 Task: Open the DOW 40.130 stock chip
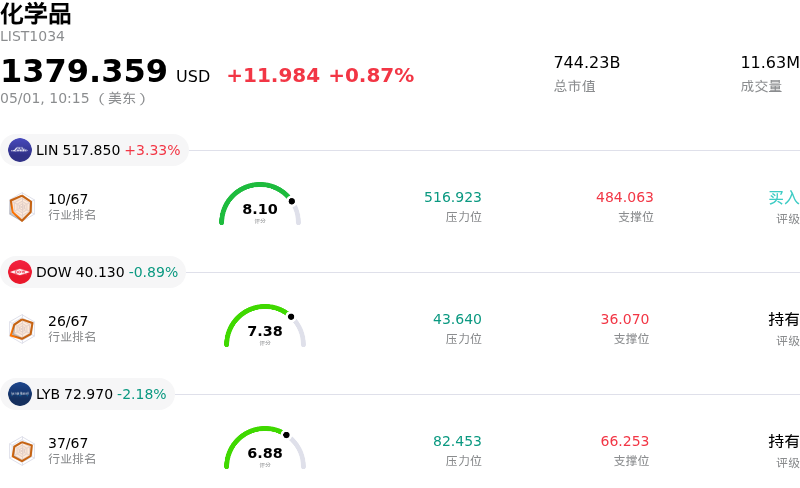tap(93, 272)
